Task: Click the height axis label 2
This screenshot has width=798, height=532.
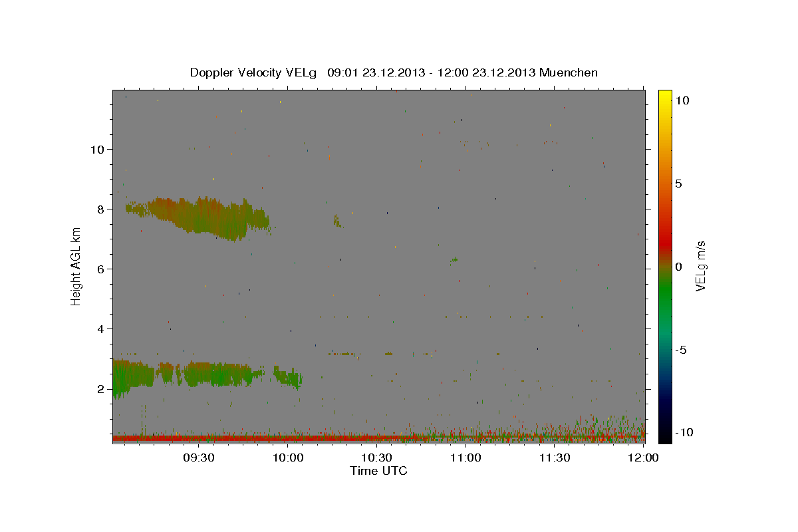Action: [101, 389]
